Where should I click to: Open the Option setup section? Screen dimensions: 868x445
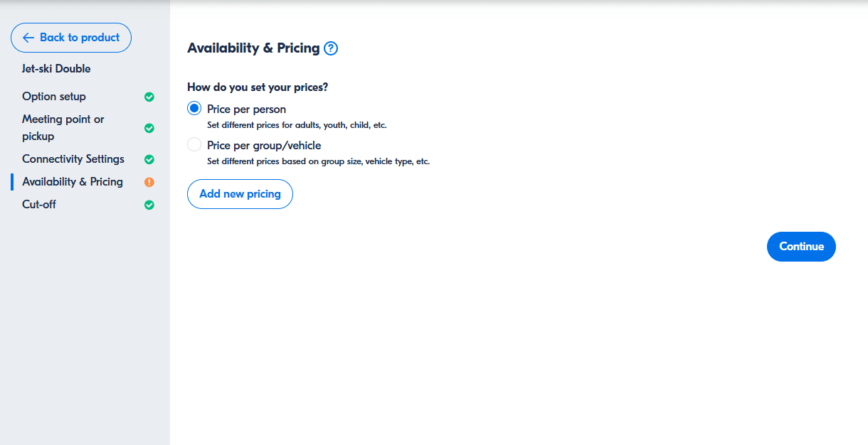pos(54,97)
